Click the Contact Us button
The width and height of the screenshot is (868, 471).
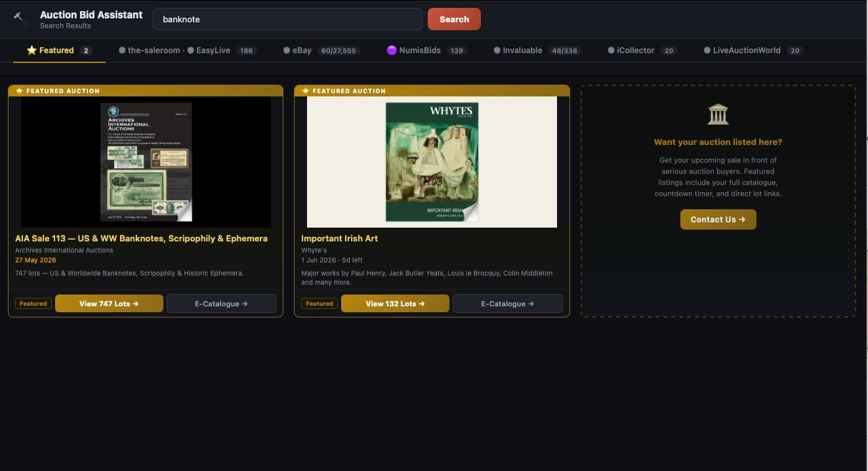point(718,220)
